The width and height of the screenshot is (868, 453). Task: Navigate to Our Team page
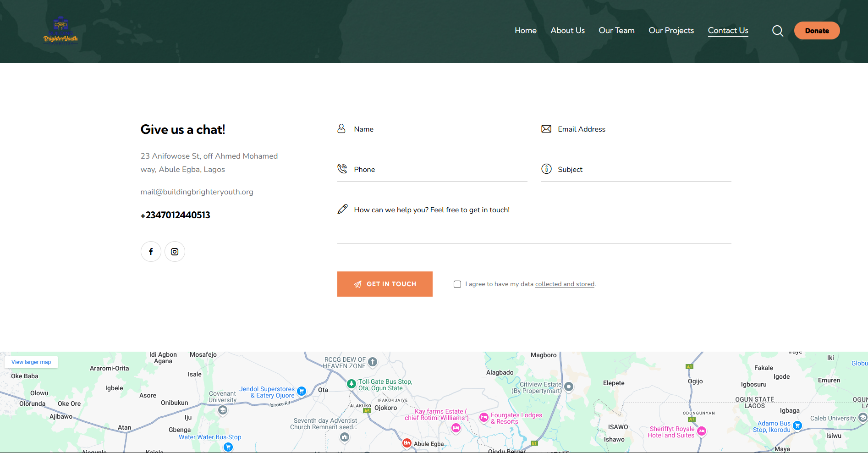616,31
